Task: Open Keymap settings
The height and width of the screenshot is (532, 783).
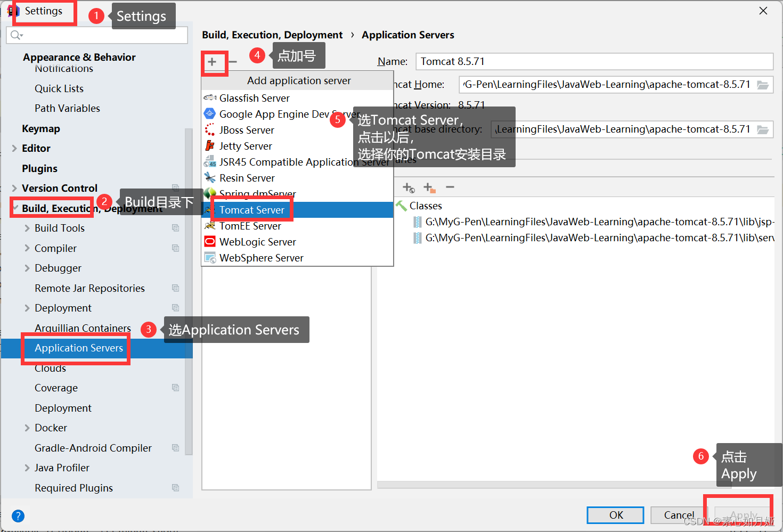Action: pyautogui.click(x=41, y=129)
